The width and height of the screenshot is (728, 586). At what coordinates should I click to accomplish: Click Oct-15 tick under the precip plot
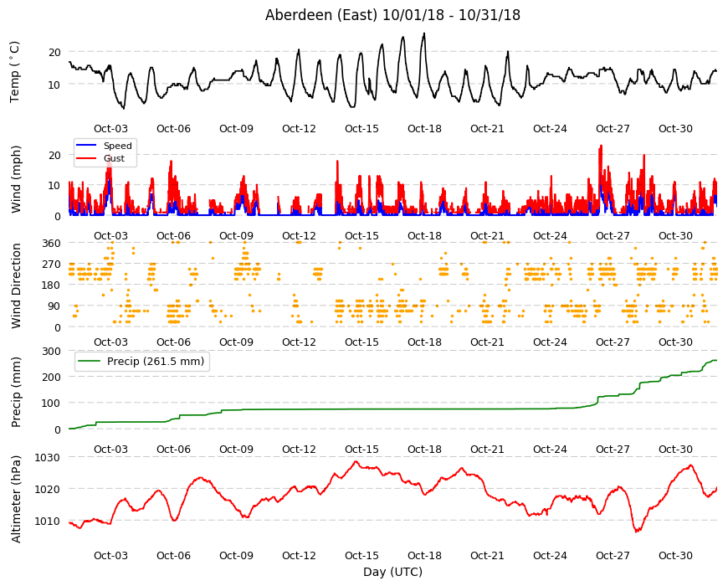[x=361, y=449]
